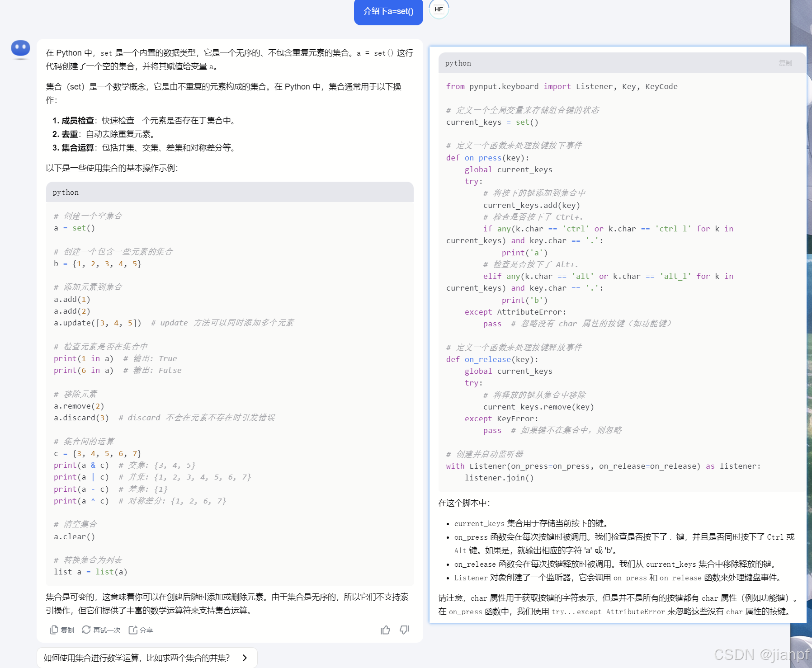Click the code line list_a = list(a)

pyautogui.click(x=90, y=572)
